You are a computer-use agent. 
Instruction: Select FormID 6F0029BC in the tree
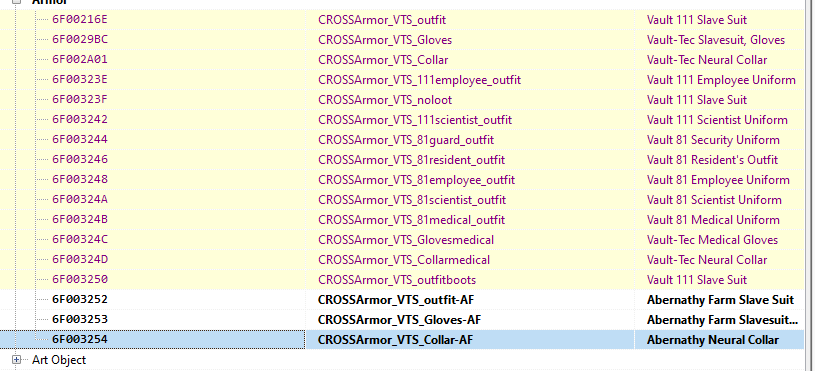80,39
